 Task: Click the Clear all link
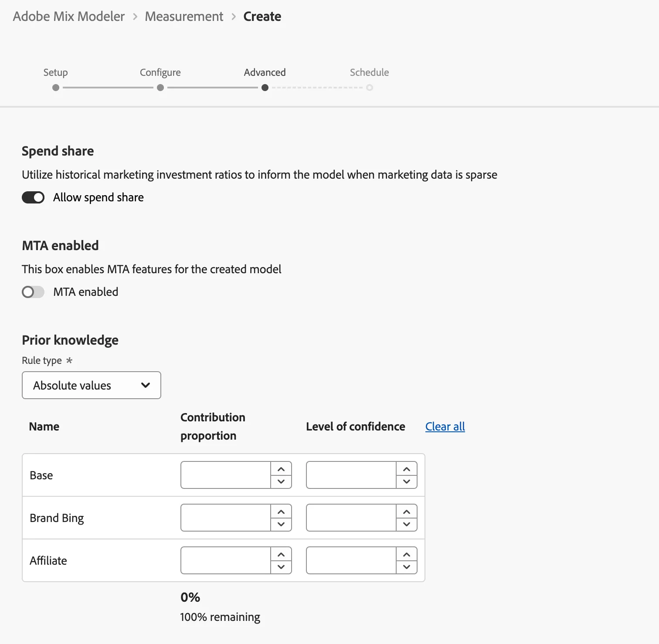click(445, 427)
